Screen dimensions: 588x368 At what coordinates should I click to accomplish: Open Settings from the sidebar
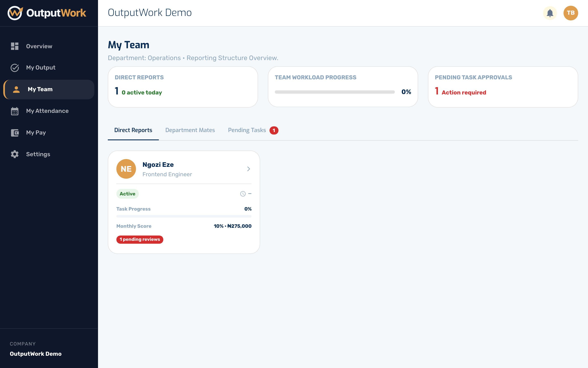pyautogui.click(x=49, y=154)
